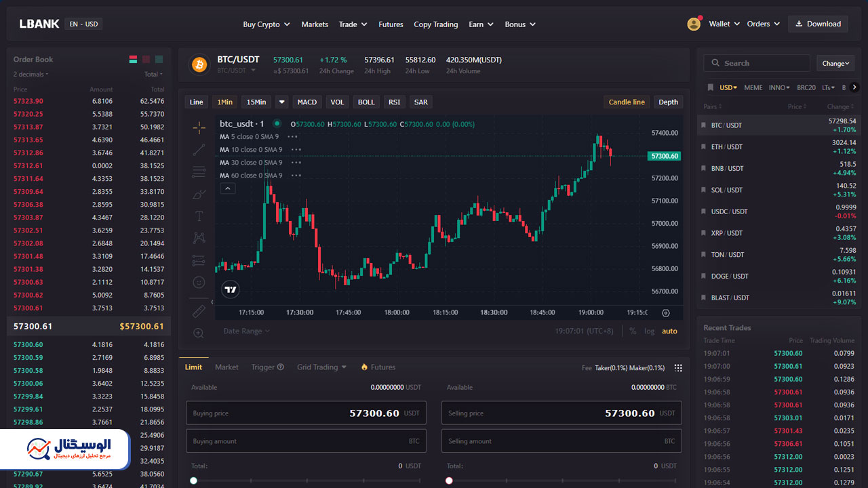This screenshot has height=488, width=868.
Task: Click the buy amount slider handle
Action: [193, 481]
